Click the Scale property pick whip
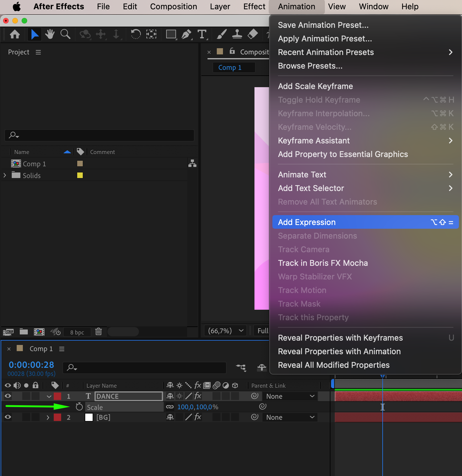 pyautogui.click(x=262, y=406)
